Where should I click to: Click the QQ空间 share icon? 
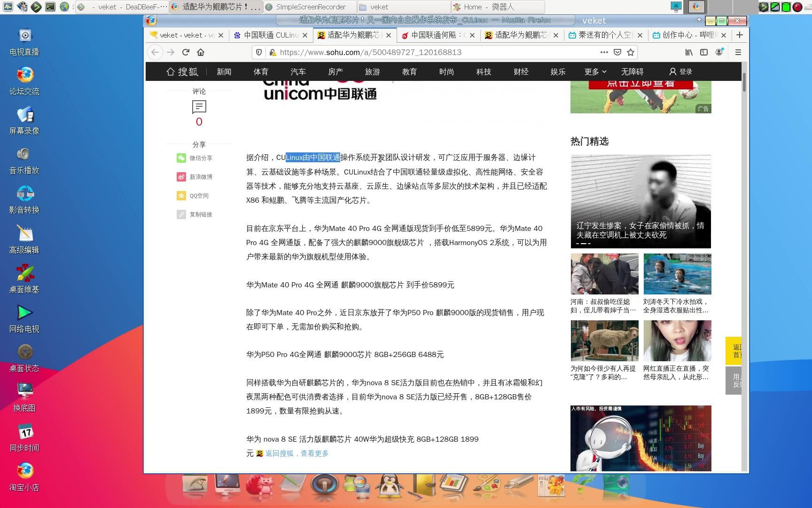pos(181,195)
